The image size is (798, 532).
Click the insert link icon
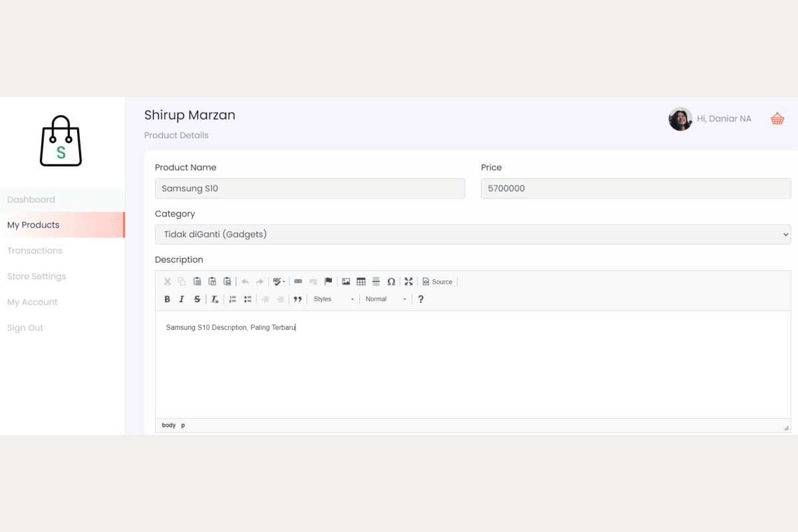[298, 282]
